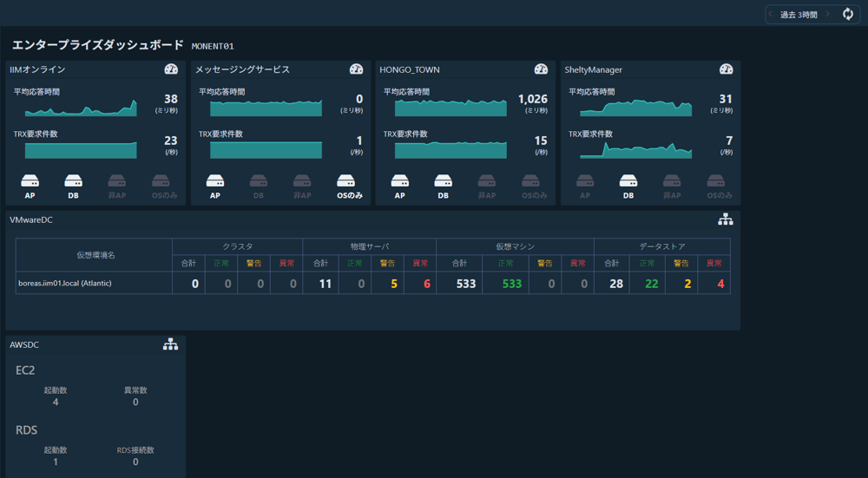Select the DB server icon in HONGO_TOWN
The image size is (868, 478).
443,183
